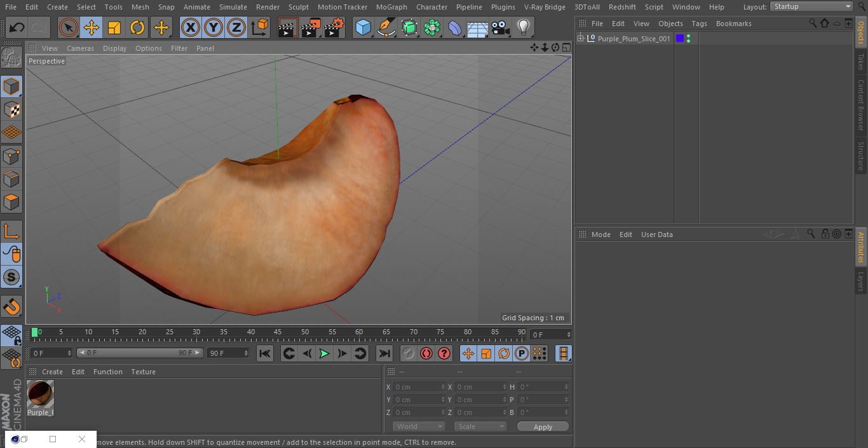Toggle the Z axis lock
The height and width of the screenshot is (448, 868).
236,27
